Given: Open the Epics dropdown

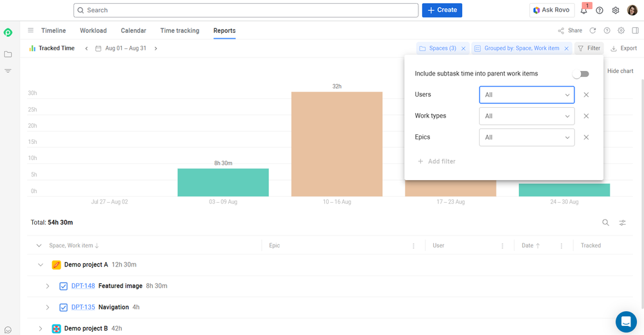Looking at the screenshot, I should coord(527,137).
